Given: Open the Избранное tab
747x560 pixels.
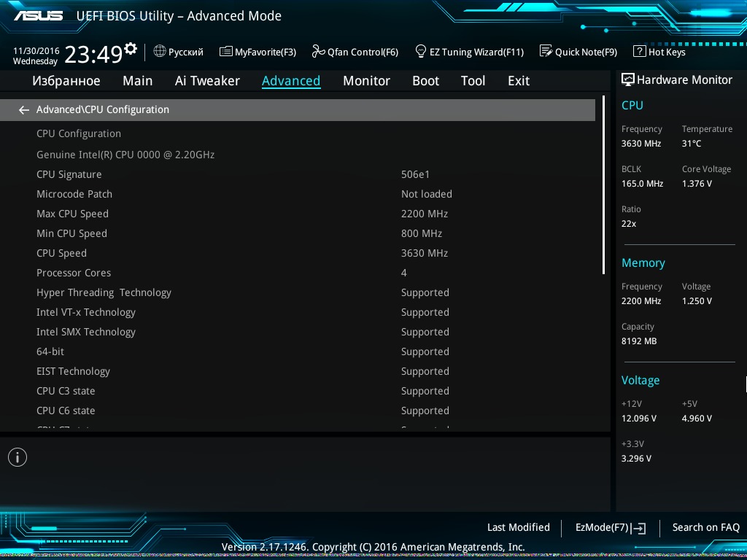Looking at the screenshot, I should click(x=66, y=81).
